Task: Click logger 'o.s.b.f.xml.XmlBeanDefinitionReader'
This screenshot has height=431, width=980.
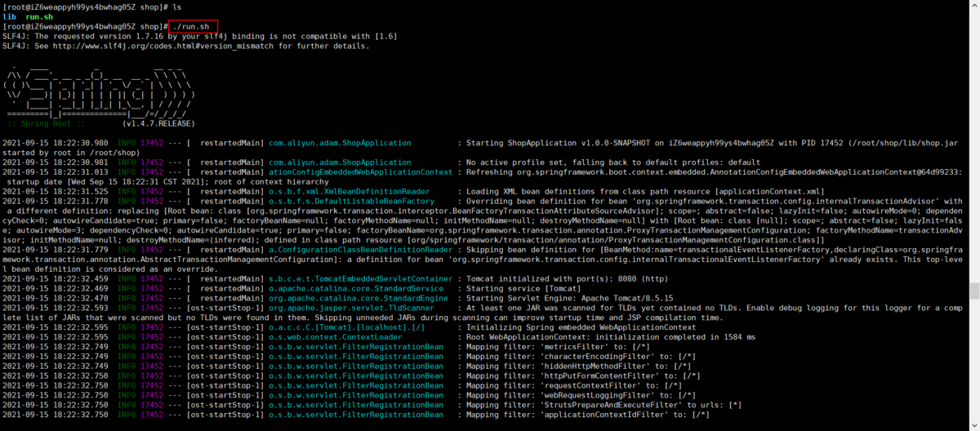Action: click(348, 193)
